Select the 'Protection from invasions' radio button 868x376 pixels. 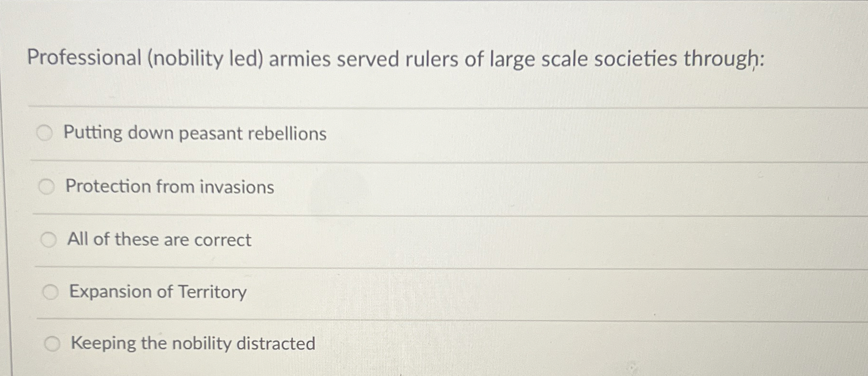click(46, 186)
